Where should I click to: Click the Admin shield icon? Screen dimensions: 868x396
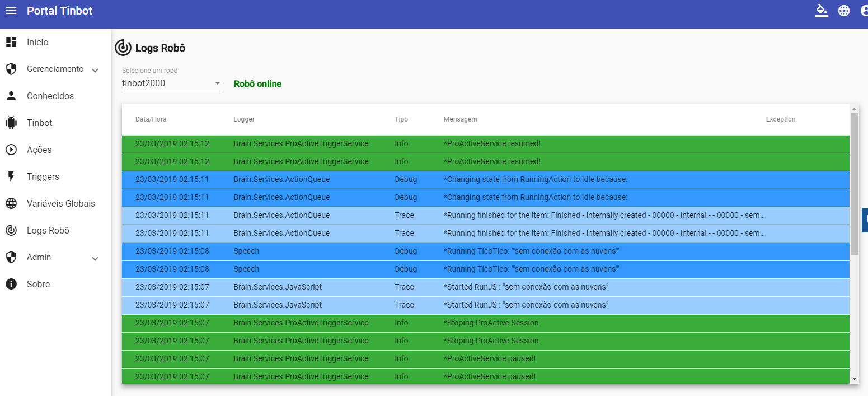[11, 257]
